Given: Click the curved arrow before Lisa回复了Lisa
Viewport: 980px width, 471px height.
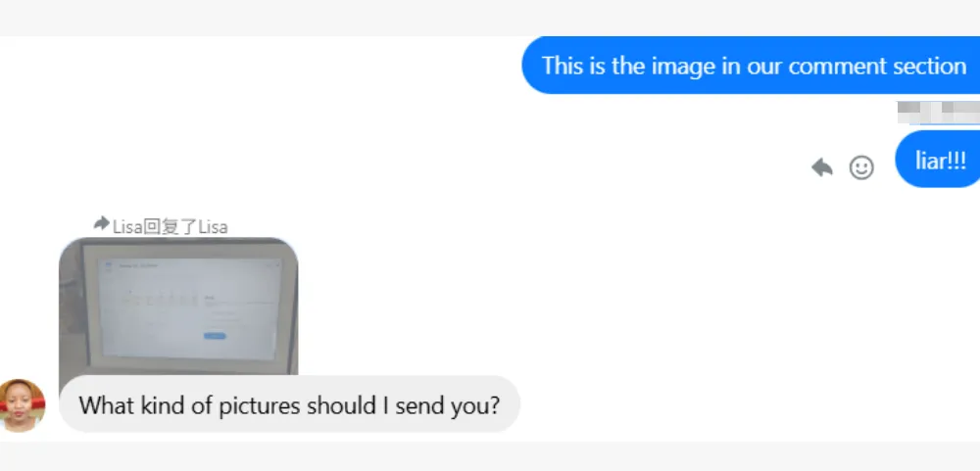Looking at the screenshot, I should click(x=101, y=223).
